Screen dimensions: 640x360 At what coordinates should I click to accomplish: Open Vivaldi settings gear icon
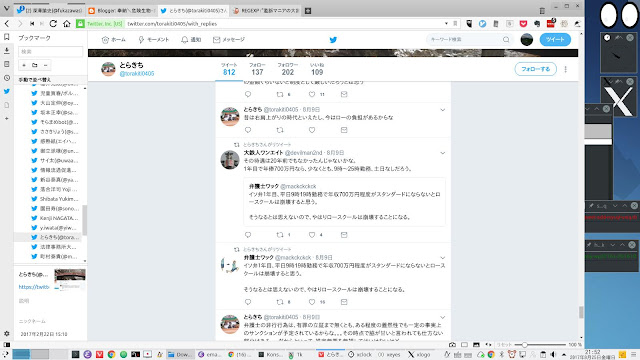tap(7, 333)
